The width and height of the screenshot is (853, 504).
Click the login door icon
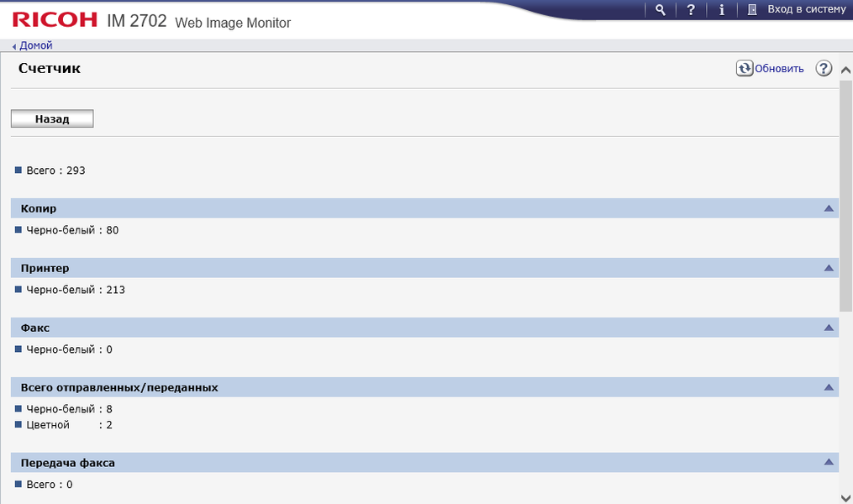pos(752,10)
